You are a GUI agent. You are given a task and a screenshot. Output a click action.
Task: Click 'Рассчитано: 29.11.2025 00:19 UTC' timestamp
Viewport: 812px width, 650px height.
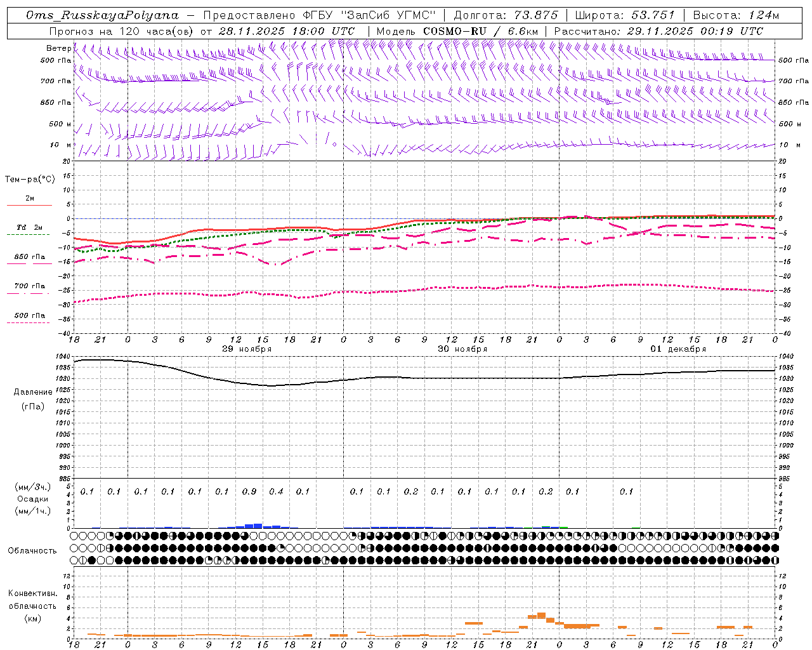658,31
